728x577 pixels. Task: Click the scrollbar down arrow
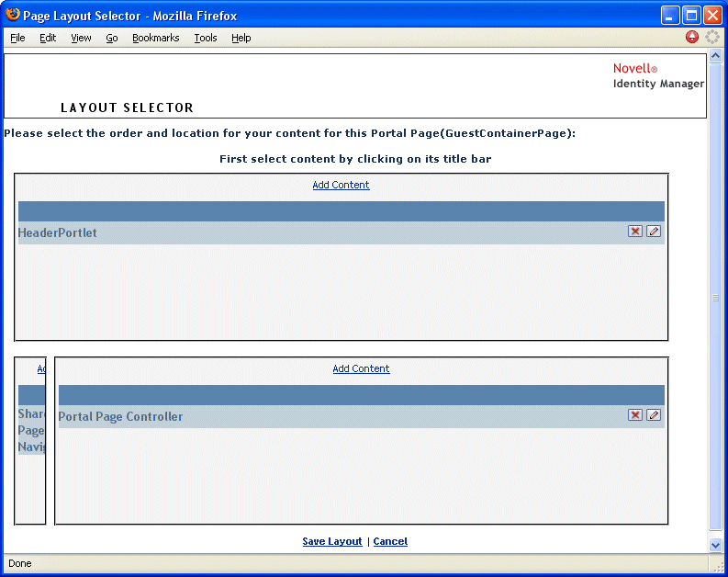coord(715,545)
